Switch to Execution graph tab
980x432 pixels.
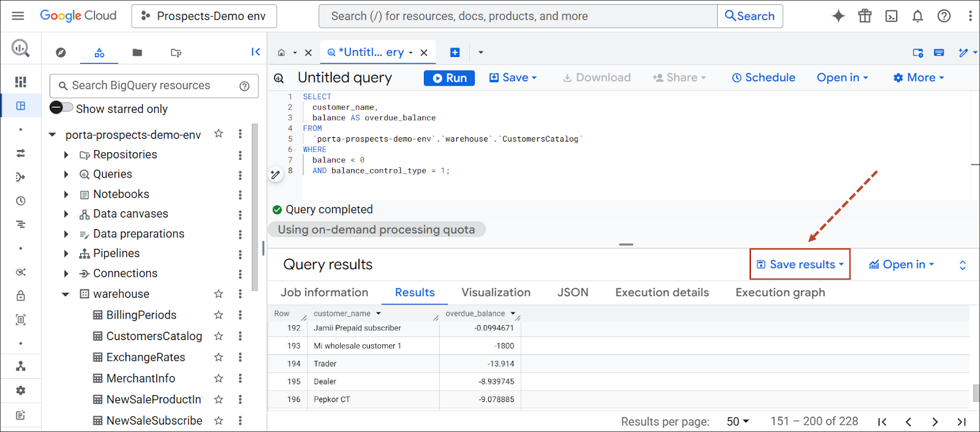click(780, 292)
